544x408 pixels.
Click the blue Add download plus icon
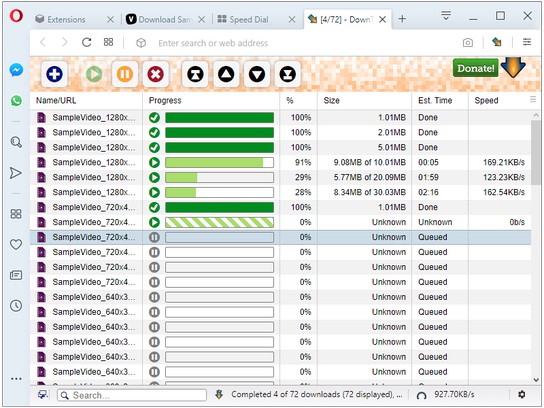click(x=54, y=74)
